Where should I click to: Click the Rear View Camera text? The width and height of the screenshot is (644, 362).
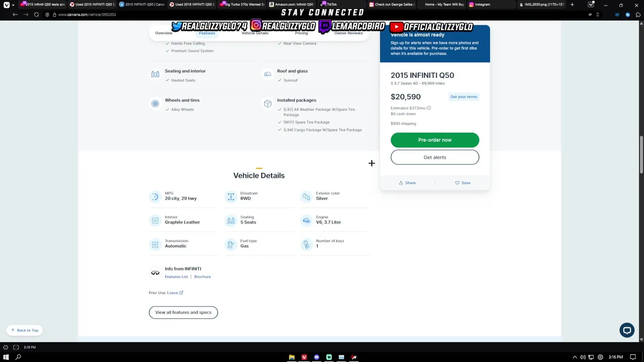click(300, 43)
